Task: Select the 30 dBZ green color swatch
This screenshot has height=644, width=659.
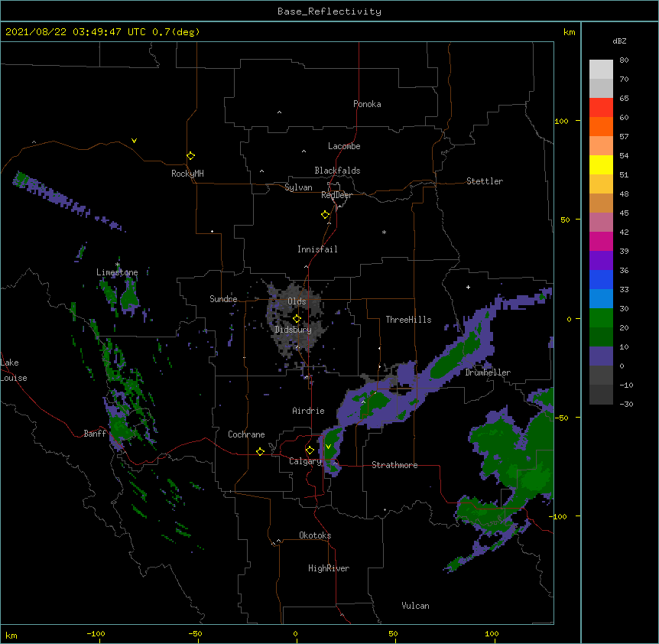Action: pyautogui.click(x=601, y=318)
